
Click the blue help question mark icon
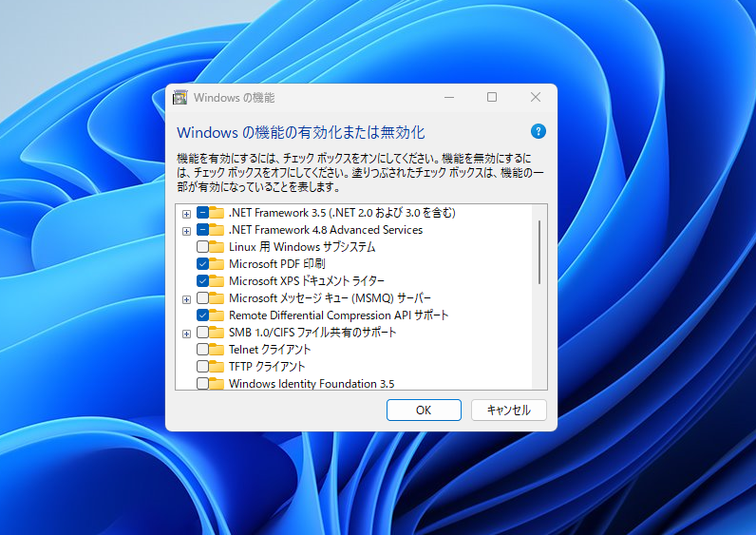click(539, 131)
